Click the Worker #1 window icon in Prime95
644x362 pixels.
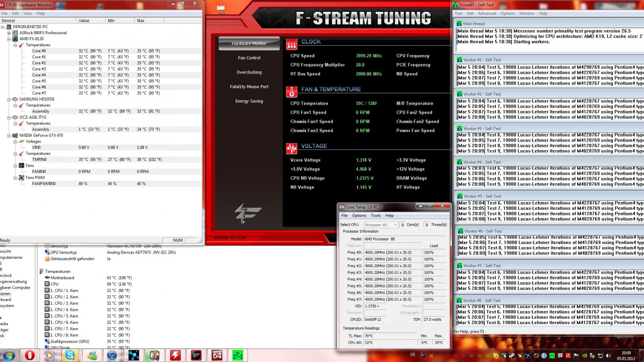pos(459,60)
